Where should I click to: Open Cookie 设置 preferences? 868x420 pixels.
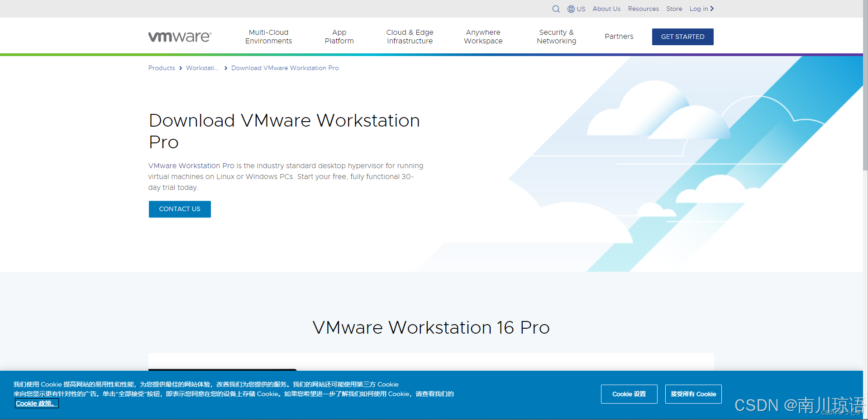click(629, 394)
